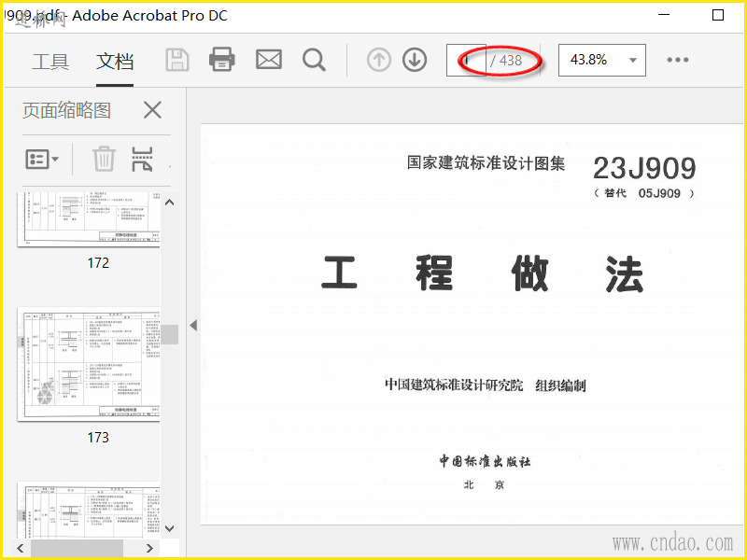The height and width of the screenshot is (560, 747).
Task: Go to previous page up arrow
Action: (x=379, y=60)
